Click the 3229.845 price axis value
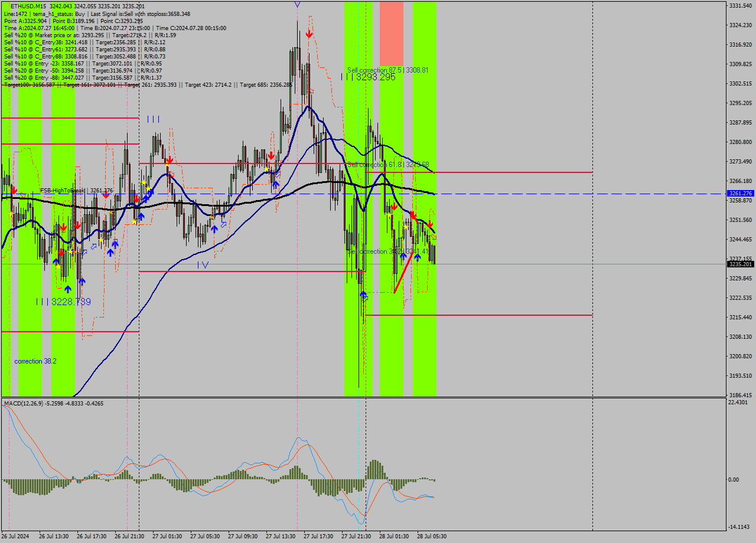 740,278
